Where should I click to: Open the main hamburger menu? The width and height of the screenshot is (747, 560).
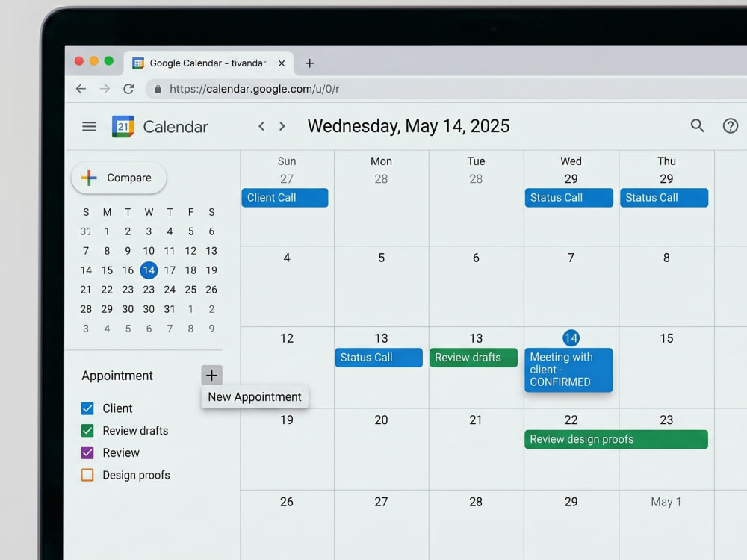[89, 127]
